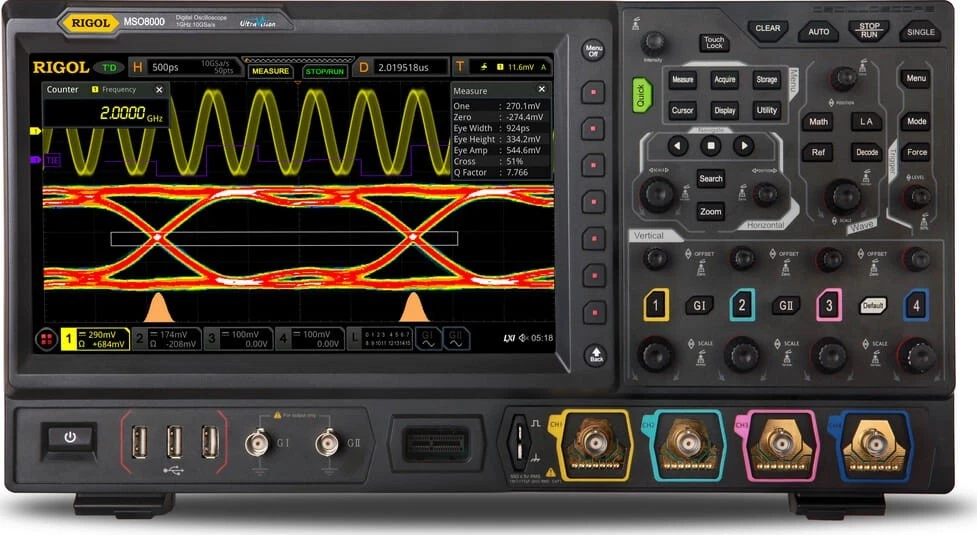Toggle yellow channel 1 button

[x=655, y=304]
